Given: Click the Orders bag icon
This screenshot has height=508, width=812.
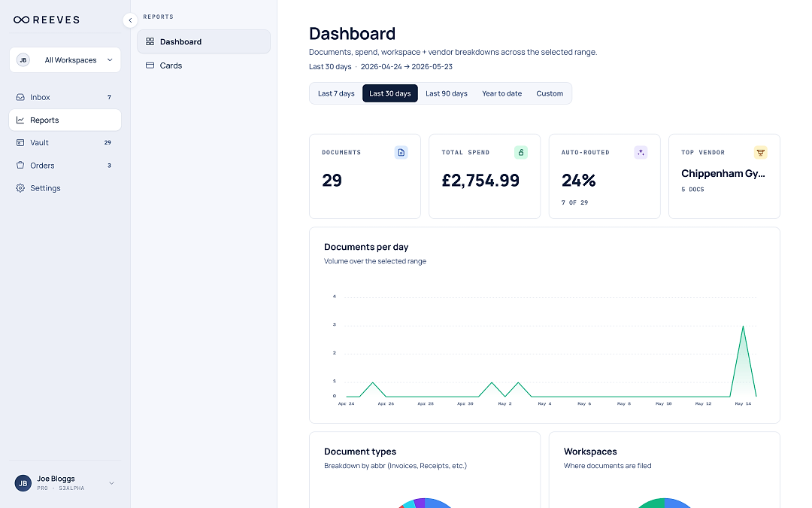Looking at the screenshot, I should [20, 166].
